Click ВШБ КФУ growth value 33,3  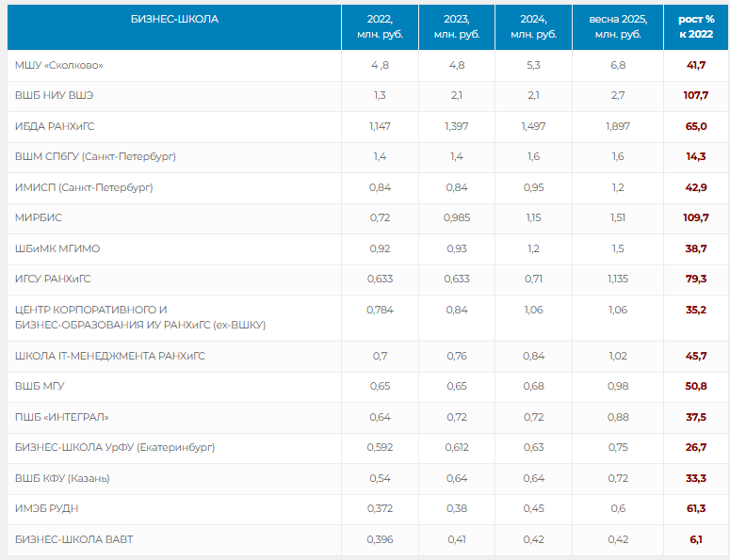pyautogui.click(x=696, y=478)
